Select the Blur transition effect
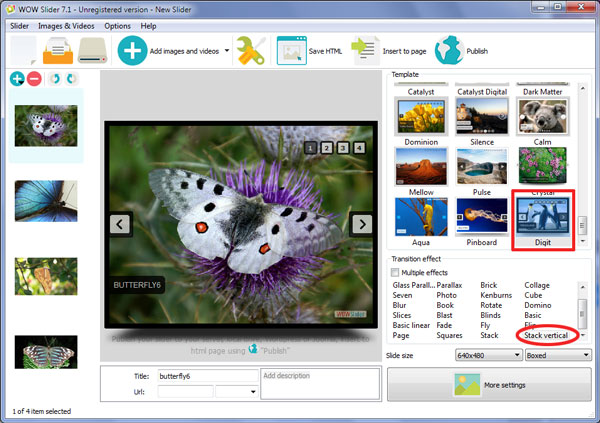600x423 pixels. pos(399,305)
